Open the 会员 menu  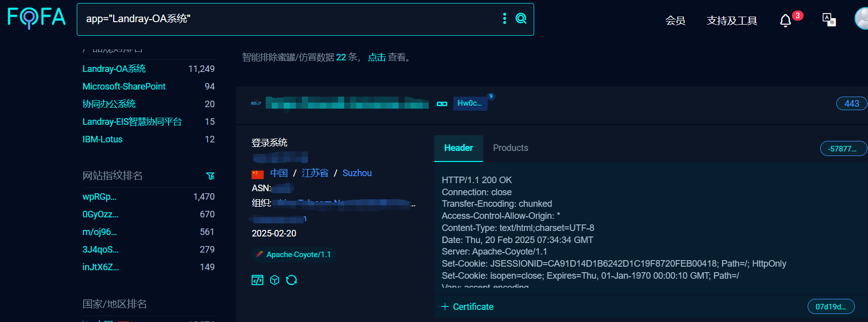click(x=675, y=21)
